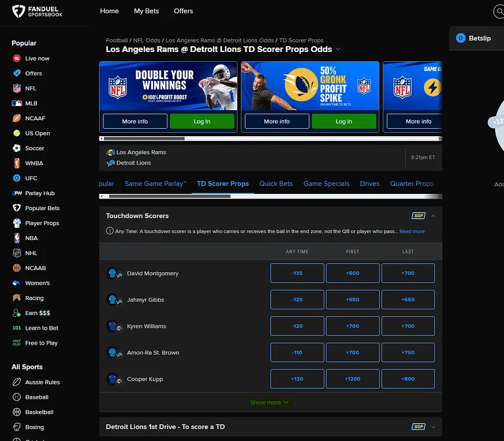Click the Touchdown Scorers SGP badge
The image size is (504, 441).
[419, 216]
